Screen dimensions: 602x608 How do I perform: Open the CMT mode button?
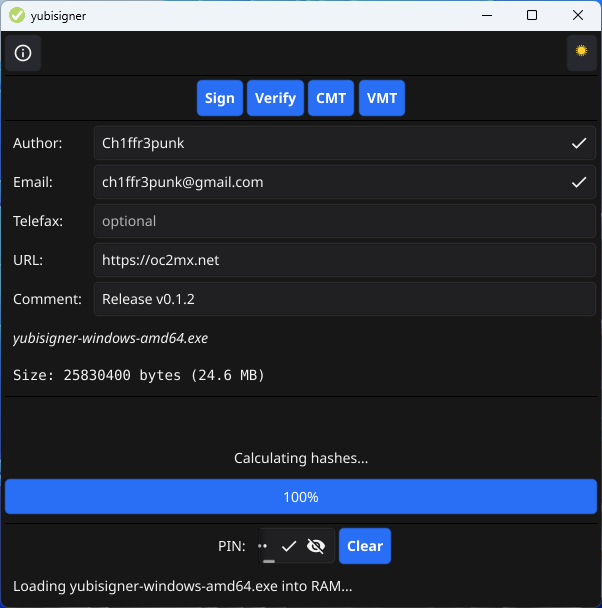[x=331, y=98]
